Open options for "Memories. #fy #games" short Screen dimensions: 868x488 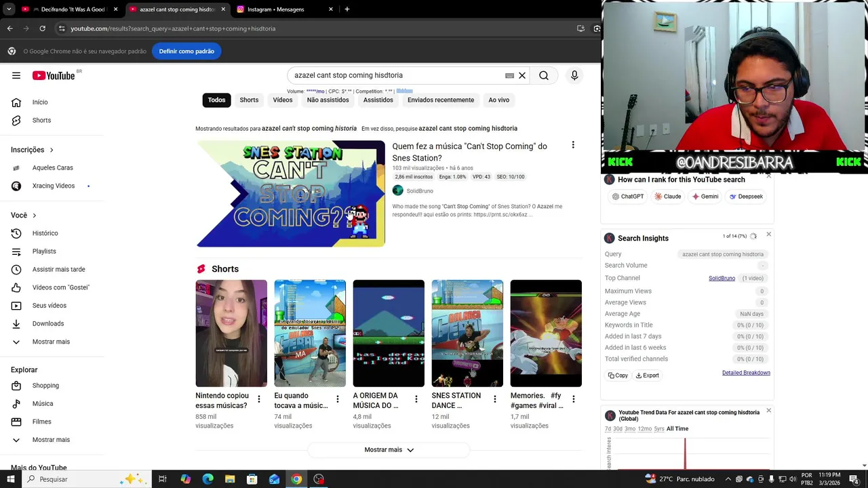[573, 399]
